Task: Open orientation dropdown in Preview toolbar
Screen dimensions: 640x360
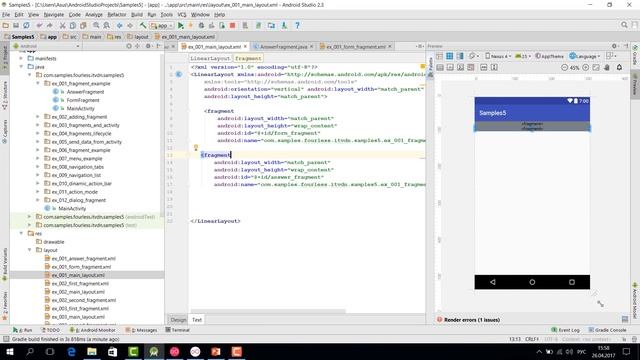Action: click(473, 56)
